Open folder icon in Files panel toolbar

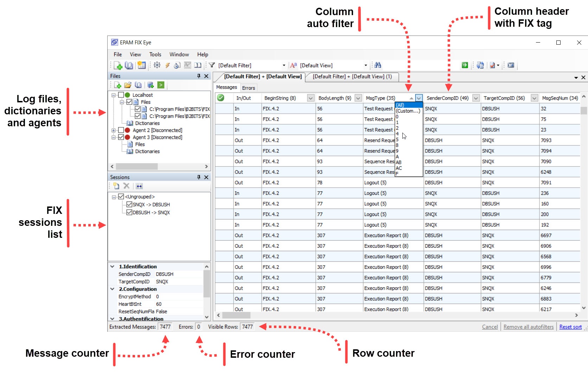128,85
